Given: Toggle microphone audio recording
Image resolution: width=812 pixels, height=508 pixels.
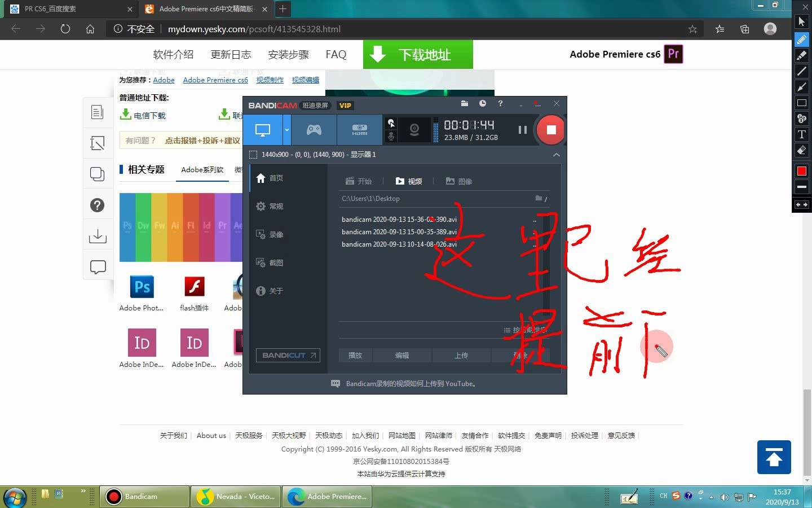Looking at the screenshot, I should click(x=391, y=137).
